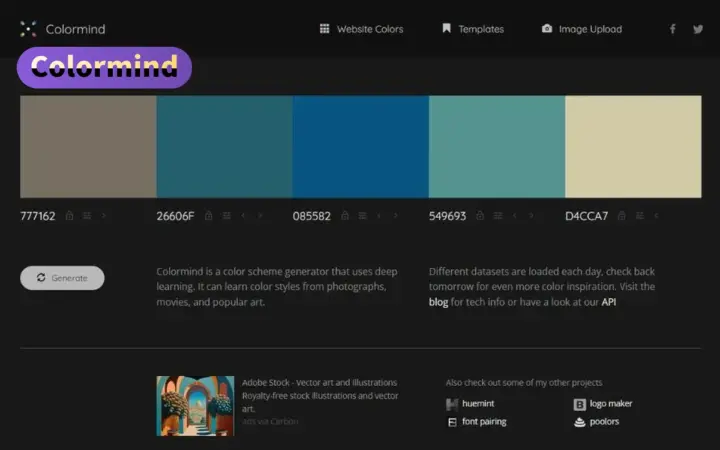Open the Templates menu
This screenshot has height=450, width=720.
473,29
